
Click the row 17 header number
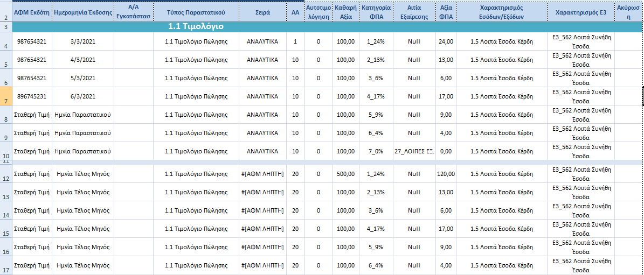(5, 269)
